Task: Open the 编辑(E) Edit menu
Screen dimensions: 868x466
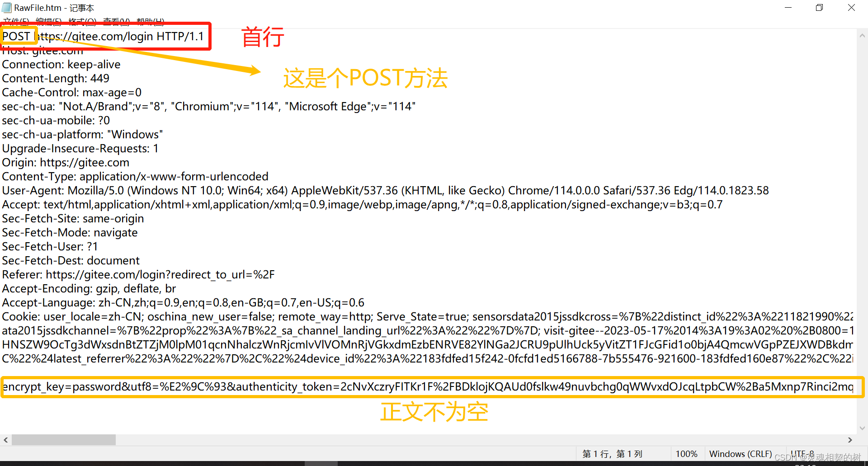Action: [48, 21]
